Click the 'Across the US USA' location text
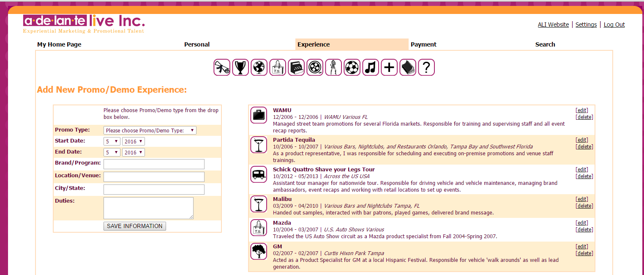The width and height of the screenshot is (644, 275). [347, 176]
